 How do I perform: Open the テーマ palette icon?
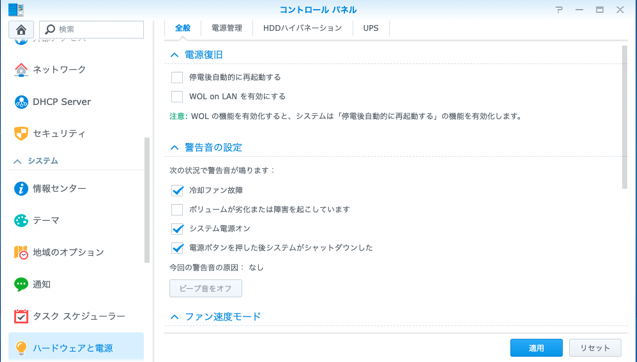pyautogui.click(x=21, y=220)
